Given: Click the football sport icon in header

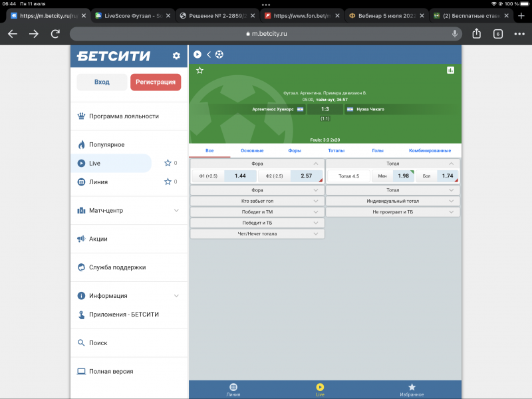Looking at the screenshot, I should coord(219,55).
